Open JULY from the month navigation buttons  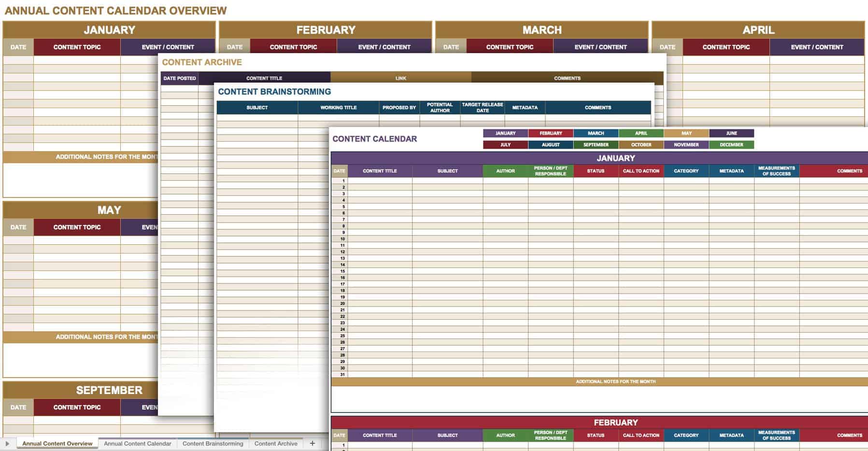click(x=505, y=145)
